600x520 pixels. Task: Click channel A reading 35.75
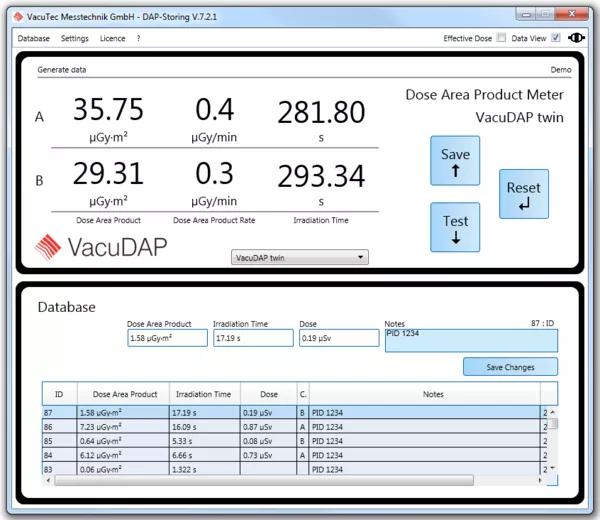pos(108,109)
